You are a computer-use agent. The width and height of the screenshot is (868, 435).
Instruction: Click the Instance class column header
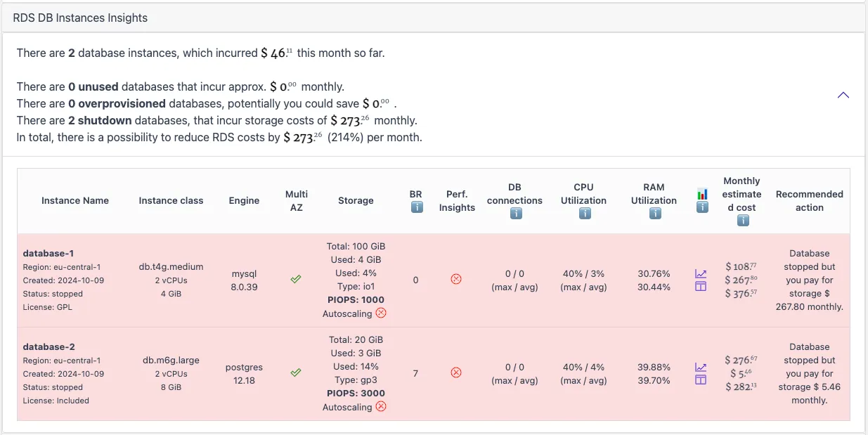(x=171, y=200)
